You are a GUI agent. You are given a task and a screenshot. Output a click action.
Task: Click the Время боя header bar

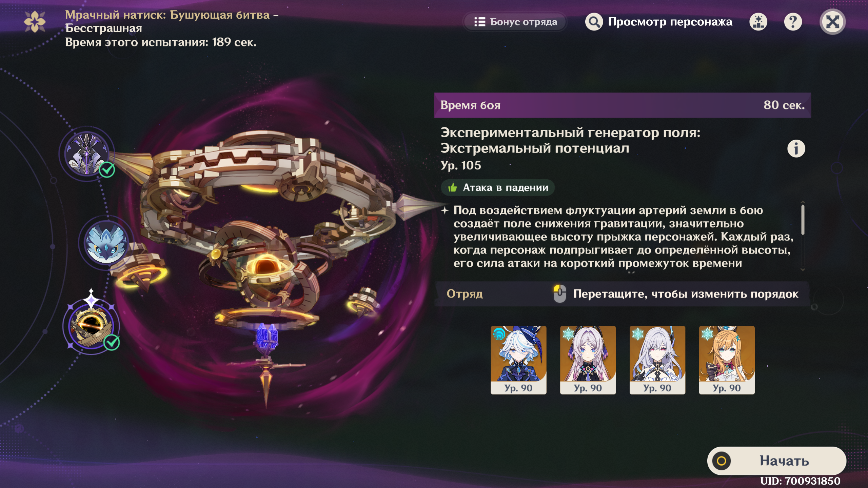(623, 105)
